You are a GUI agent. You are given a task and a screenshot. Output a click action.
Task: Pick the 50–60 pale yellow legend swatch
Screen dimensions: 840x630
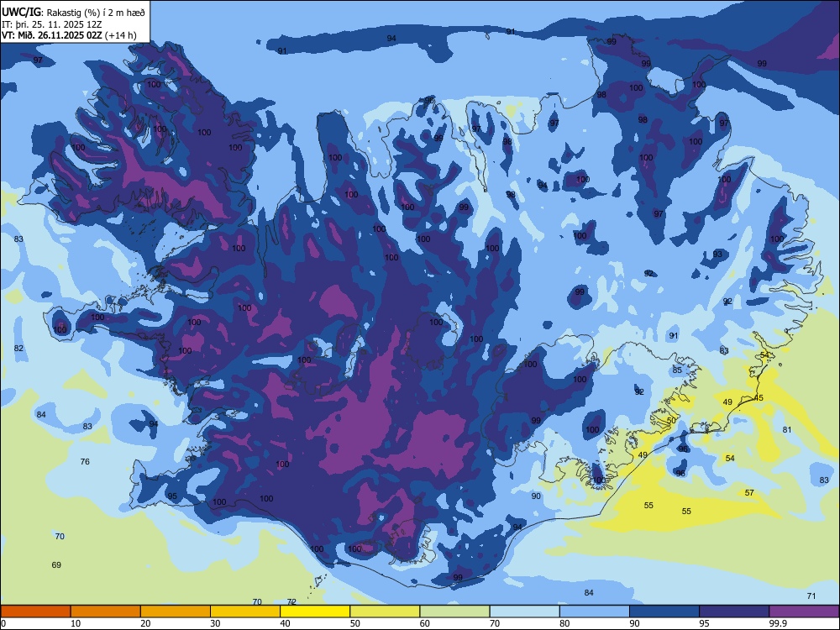click(386, 612)
